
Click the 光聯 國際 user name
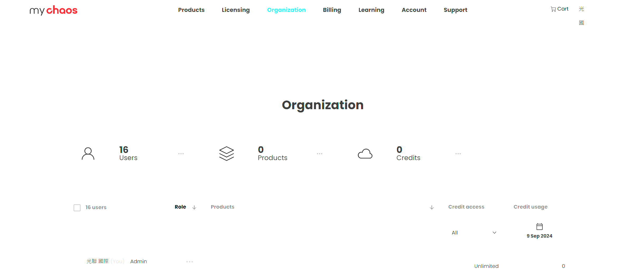click(97, 261)
